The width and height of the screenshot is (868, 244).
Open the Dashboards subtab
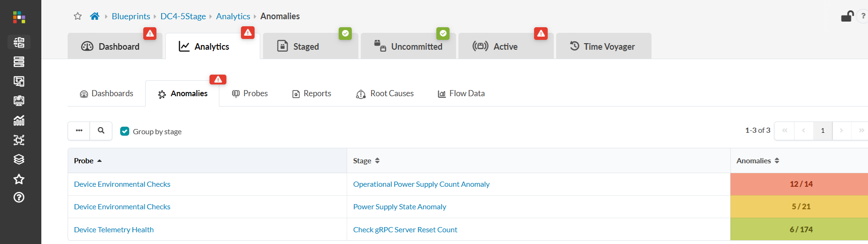107,93
